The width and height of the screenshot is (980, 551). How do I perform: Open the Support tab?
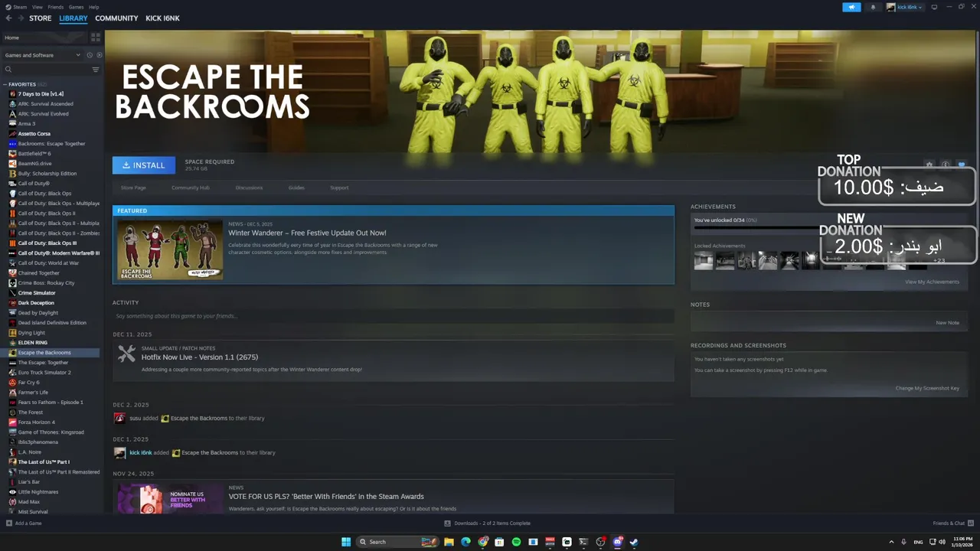339,187
